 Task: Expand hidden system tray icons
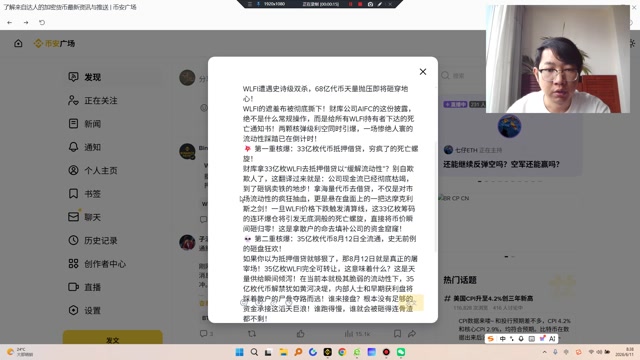click(544, 352)
